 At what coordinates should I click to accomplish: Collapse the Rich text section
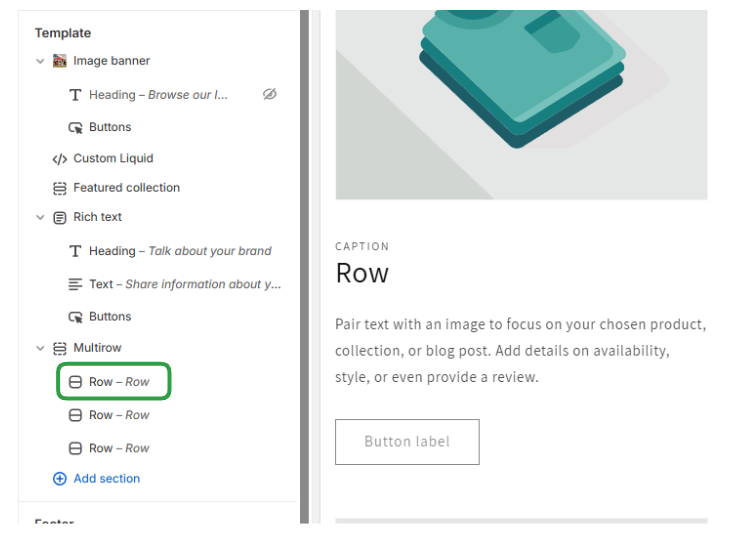point(40,217)
